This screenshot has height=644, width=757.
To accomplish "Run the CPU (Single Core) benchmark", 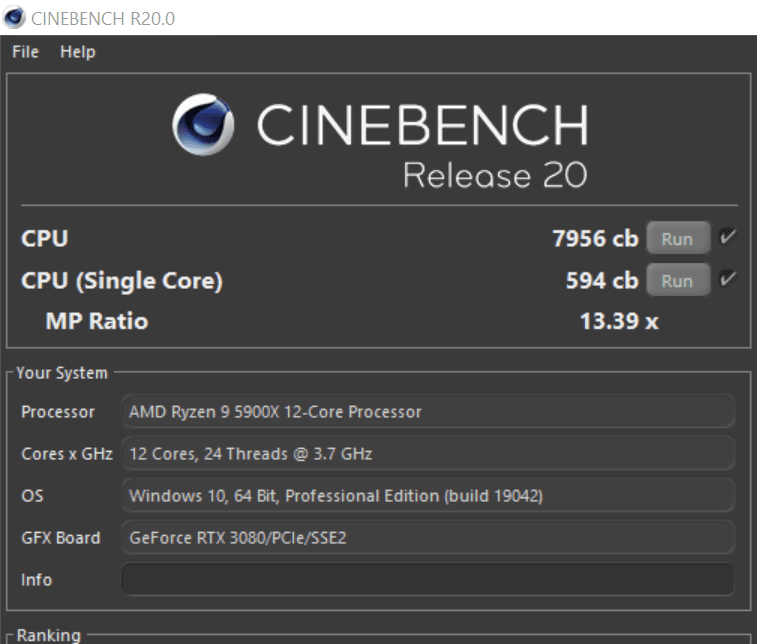I will click(678, 280).
